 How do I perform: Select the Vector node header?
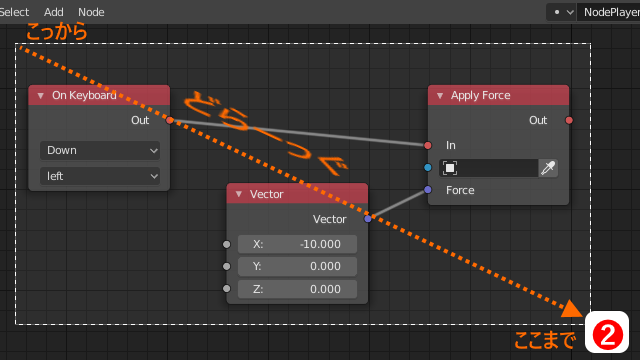pyautogui.click(x=297, y=194)
